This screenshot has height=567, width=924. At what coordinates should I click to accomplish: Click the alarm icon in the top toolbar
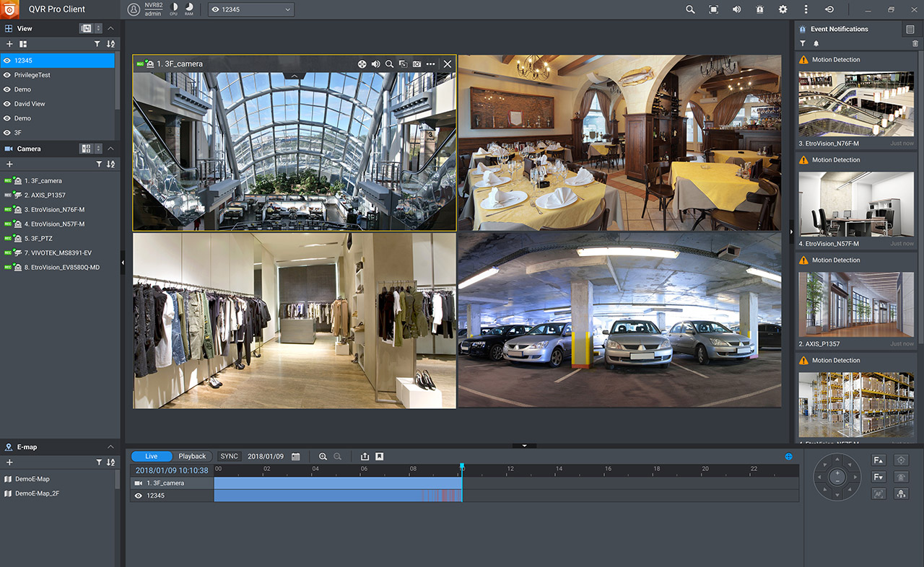(759, 9)
